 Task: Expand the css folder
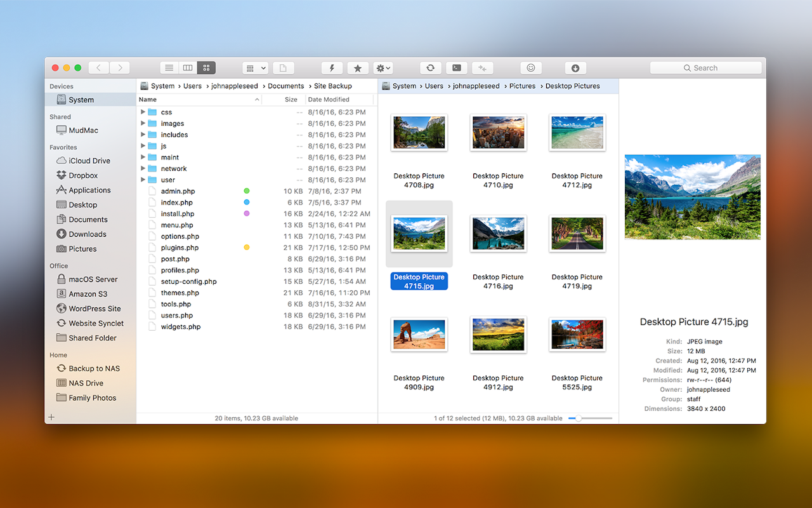point(143,112)
